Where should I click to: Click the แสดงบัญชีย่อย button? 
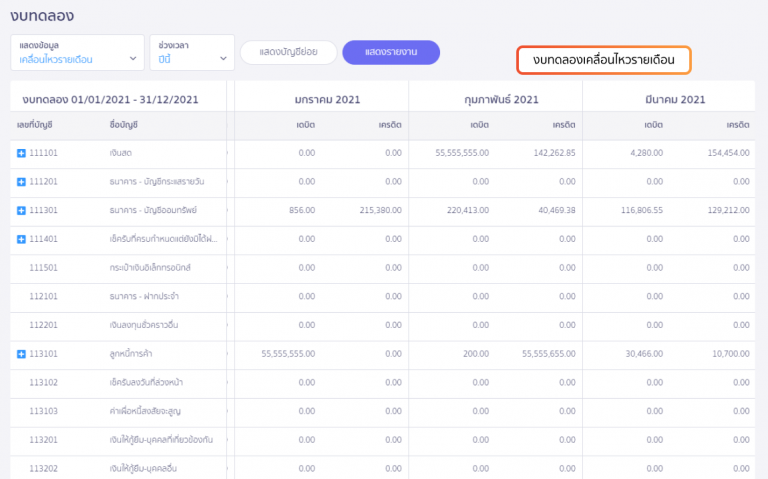click(x=287, y=53)
